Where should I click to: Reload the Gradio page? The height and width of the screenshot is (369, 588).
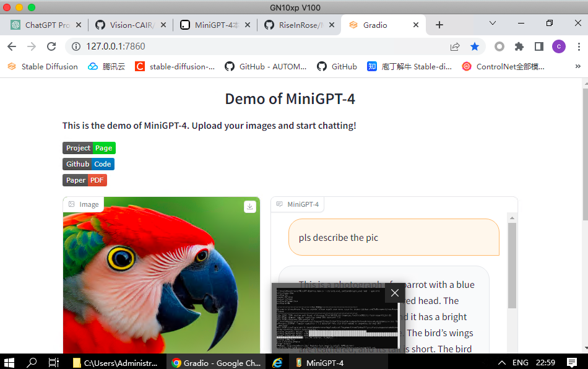[x=51, y=46]
